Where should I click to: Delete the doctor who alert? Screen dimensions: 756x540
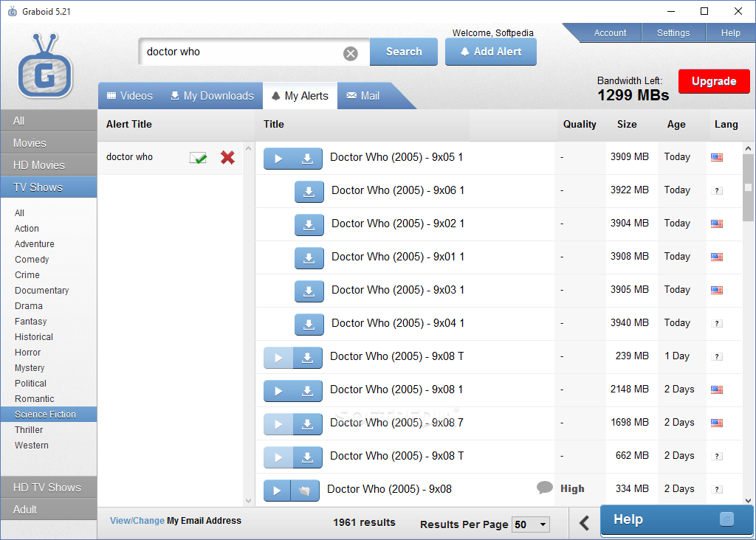point(227,158)
